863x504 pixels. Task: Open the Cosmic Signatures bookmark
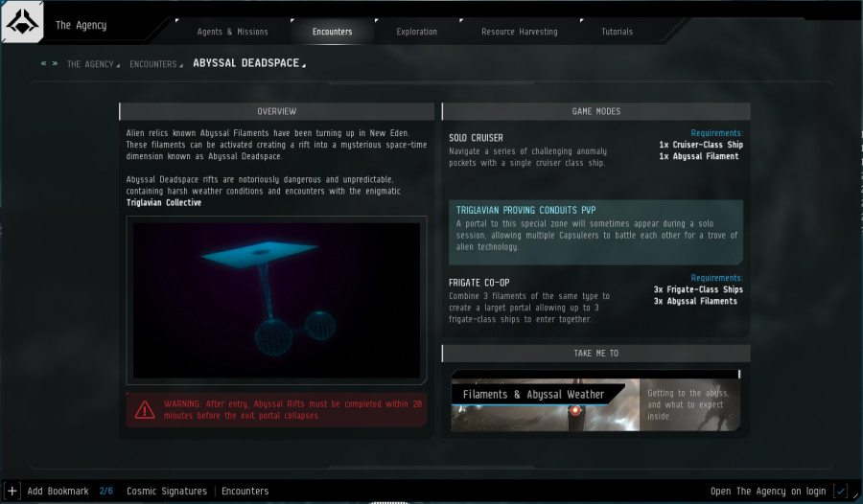[x=167, y=491]
